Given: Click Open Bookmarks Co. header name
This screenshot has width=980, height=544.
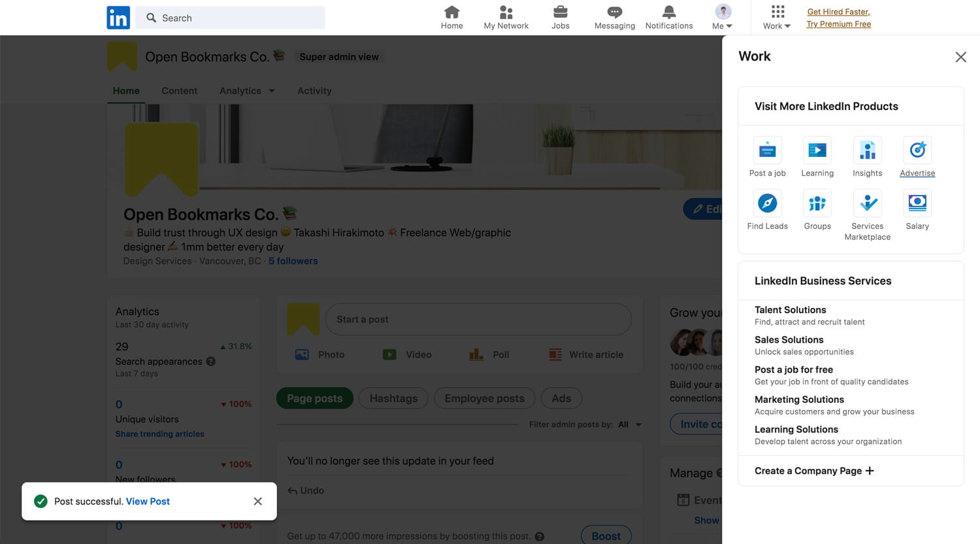Looking at the screenshot, I should coord(206,57).
